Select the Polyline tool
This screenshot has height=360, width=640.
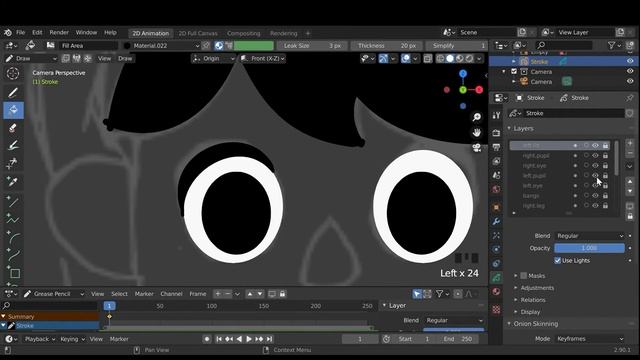pos(13,219)
